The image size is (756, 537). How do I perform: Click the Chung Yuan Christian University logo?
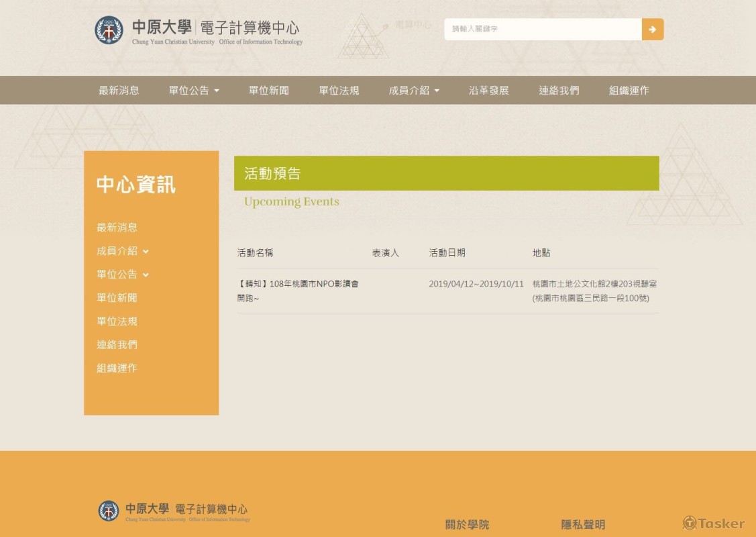click(x=109, y=30)
